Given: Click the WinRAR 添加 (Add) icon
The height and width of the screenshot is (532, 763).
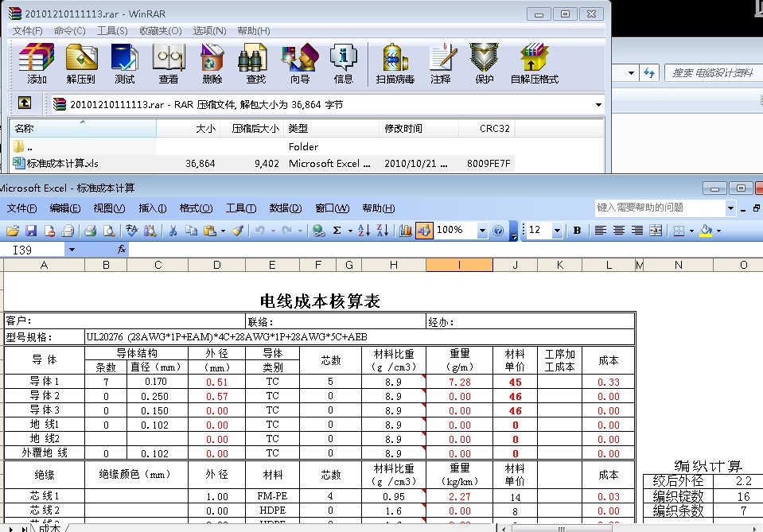Looking at the screenshot, I should coord(37,63).
